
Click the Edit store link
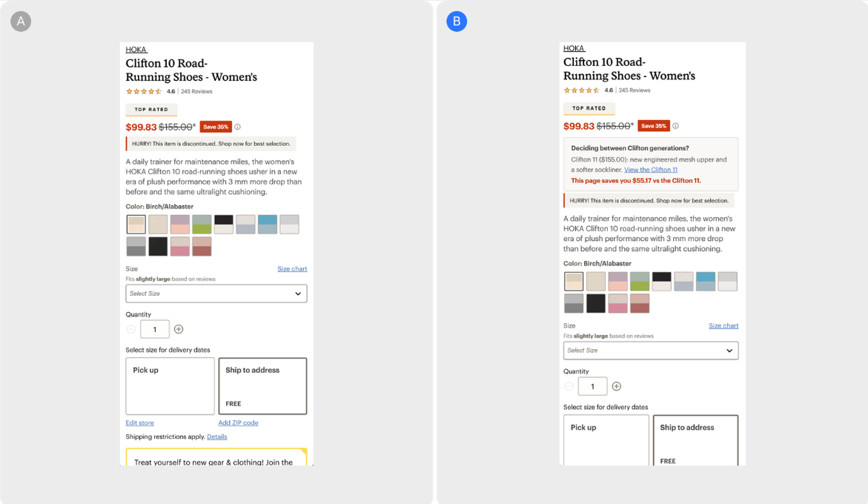point(139,422)
